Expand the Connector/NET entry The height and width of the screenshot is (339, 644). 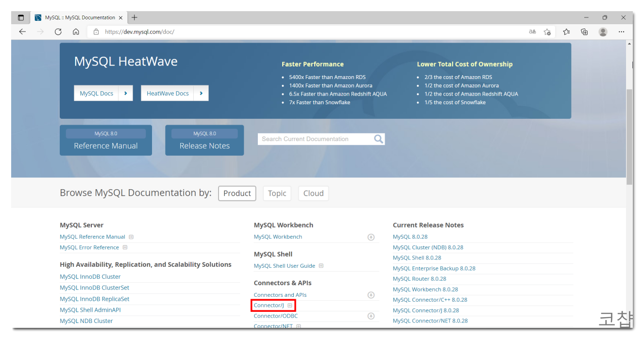point(299,326)
